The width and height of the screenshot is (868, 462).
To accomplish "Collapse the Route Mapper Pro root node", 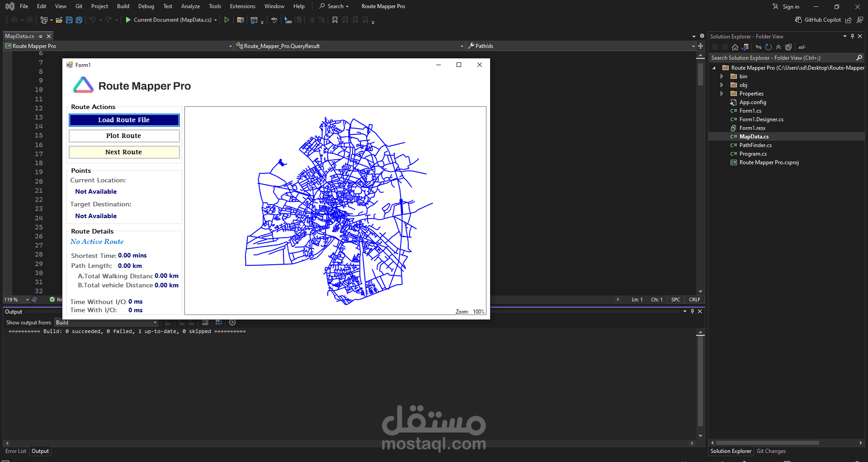I will pos(714,68).
